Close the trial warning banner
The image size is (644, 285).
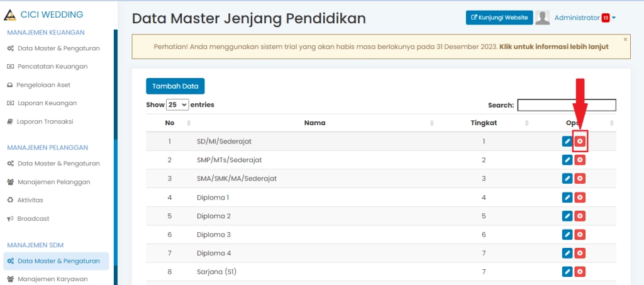click(625, 40)
